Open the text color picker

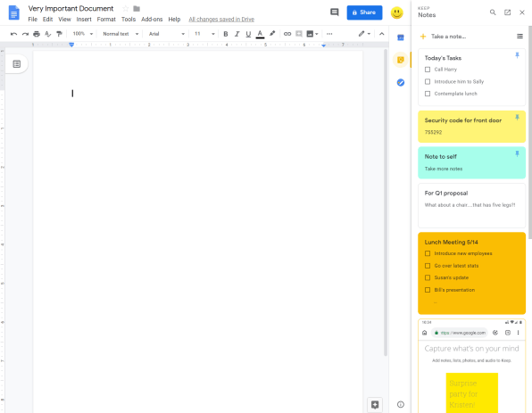[260, 34]
